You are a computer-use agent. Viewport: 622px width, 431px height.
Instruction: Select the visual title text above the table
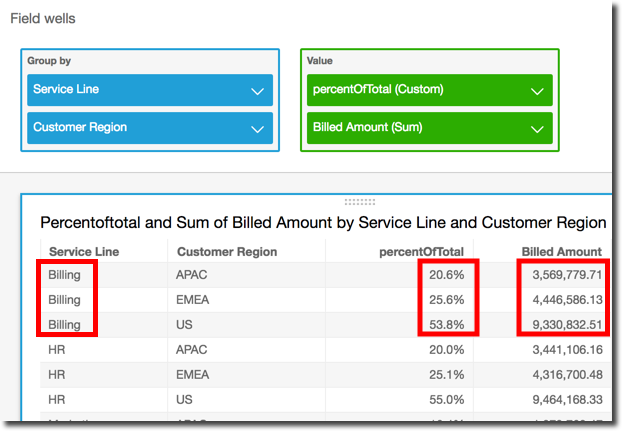[322, 223]
